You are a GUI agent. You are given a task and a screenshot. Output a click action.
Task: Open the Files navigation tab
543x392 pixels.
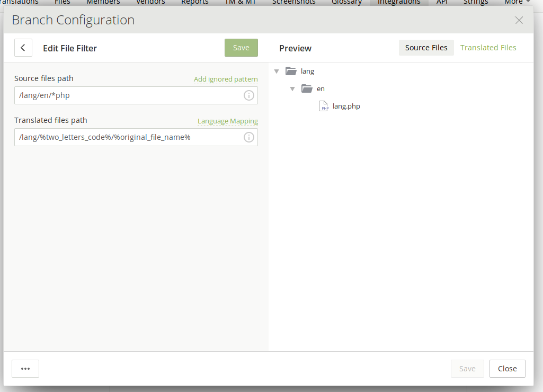click(x=63, y=2)
